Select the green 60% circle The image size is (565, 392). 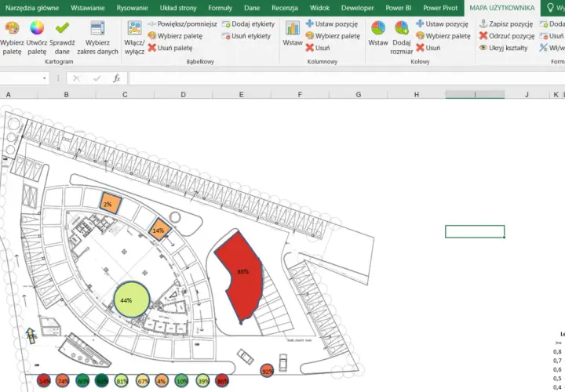[x=82, y=380]
